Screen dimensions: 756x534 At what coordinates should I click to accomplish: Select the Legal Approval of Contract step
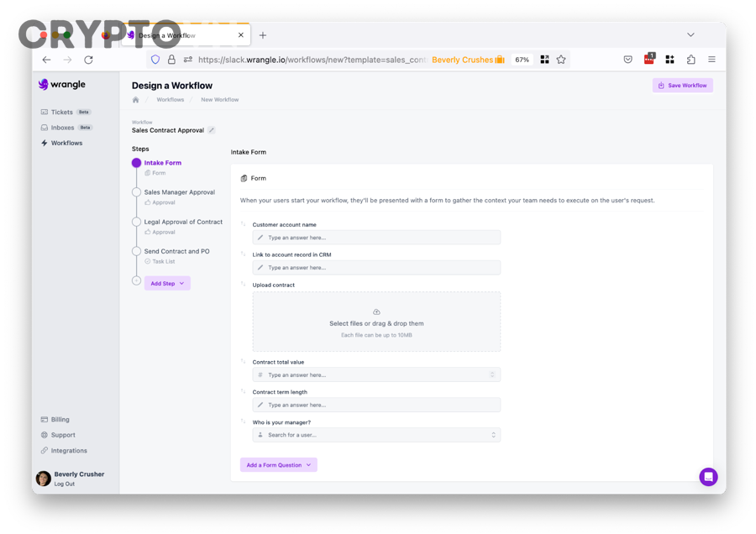183,222
